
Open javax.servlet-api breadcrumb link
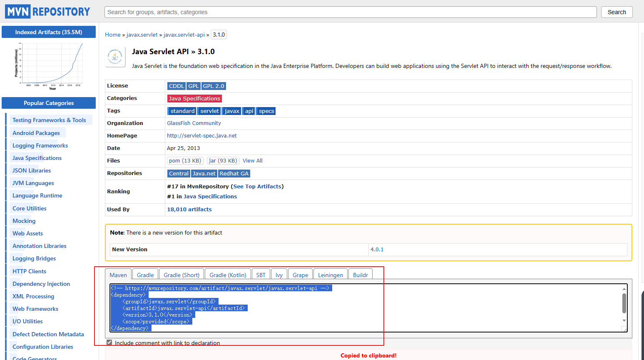184,35
